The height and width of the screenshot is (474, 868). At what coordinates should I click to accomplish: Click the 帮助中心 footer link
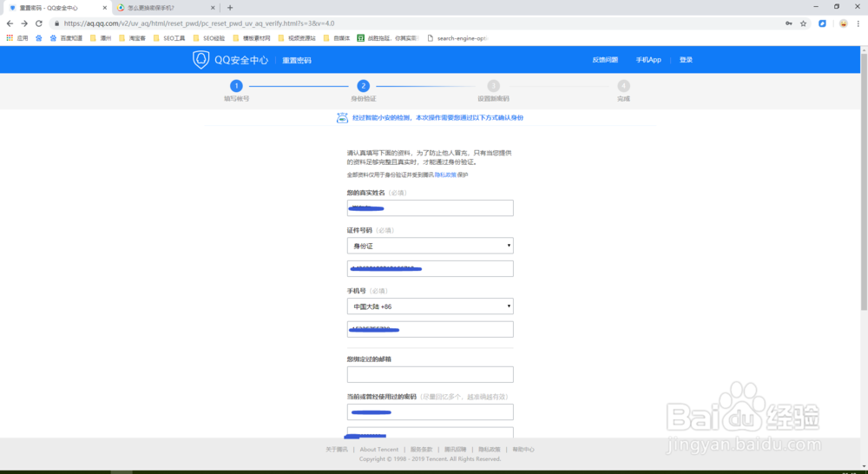(523, 450)
